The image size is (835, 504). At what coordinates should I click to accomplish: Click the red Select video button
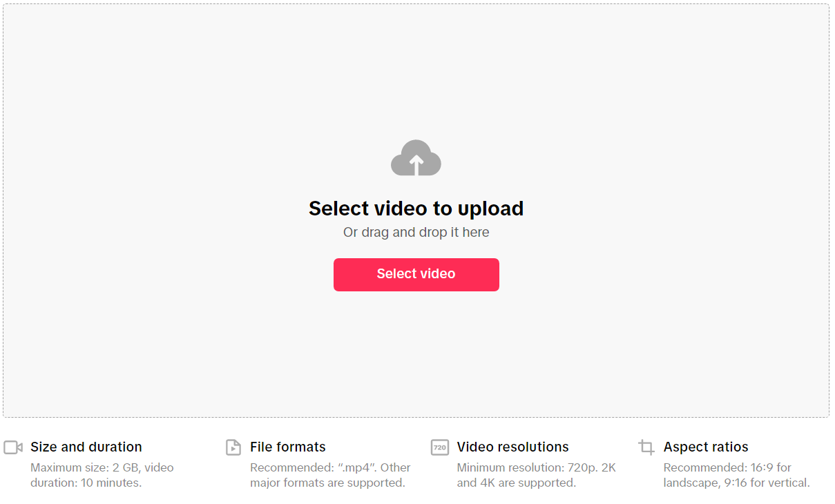pos(416,274)
